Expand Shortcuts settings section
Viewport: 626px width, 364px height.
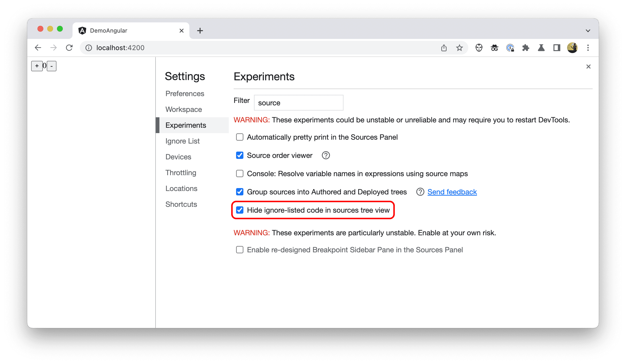tap(182, 204)
